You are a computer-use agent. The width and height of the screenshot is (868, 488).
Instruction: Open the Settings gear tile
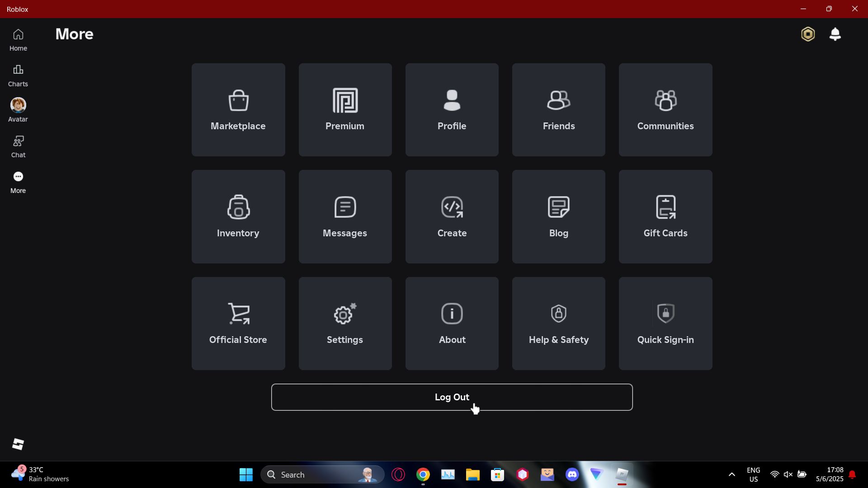tap(345, 324)
